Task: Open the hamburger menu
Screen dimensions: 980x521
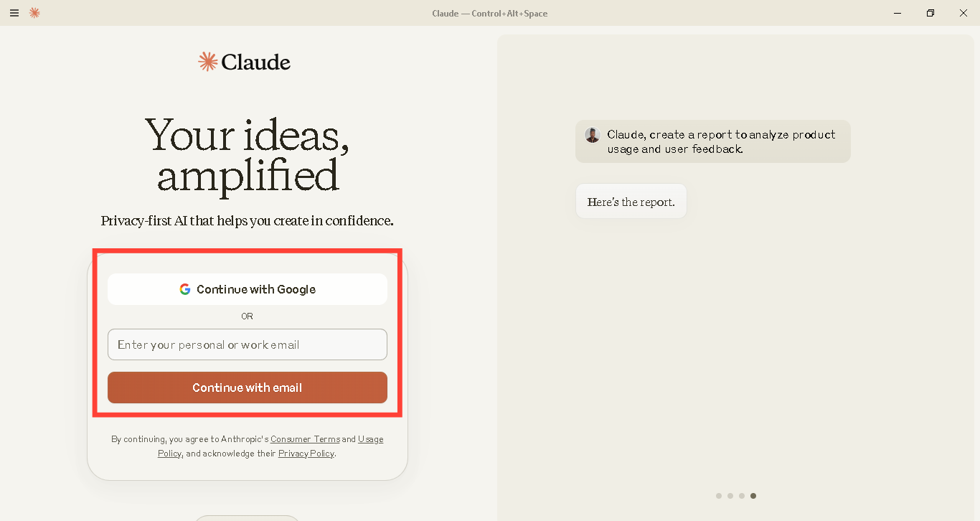Action: point(14,13)
